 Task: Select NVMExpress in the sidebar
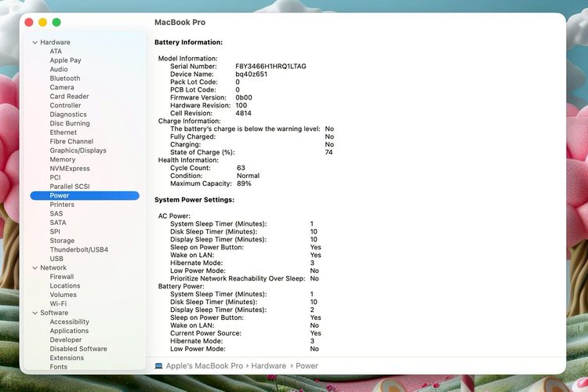pyautogui.click(x=70, y=169)
